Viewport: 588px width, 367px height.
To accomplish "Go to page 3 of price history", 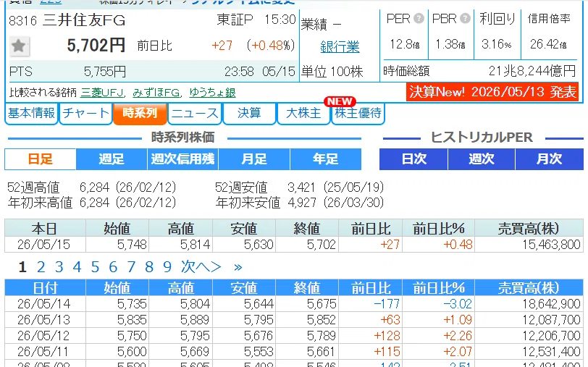I will click(x=59, y=267).
